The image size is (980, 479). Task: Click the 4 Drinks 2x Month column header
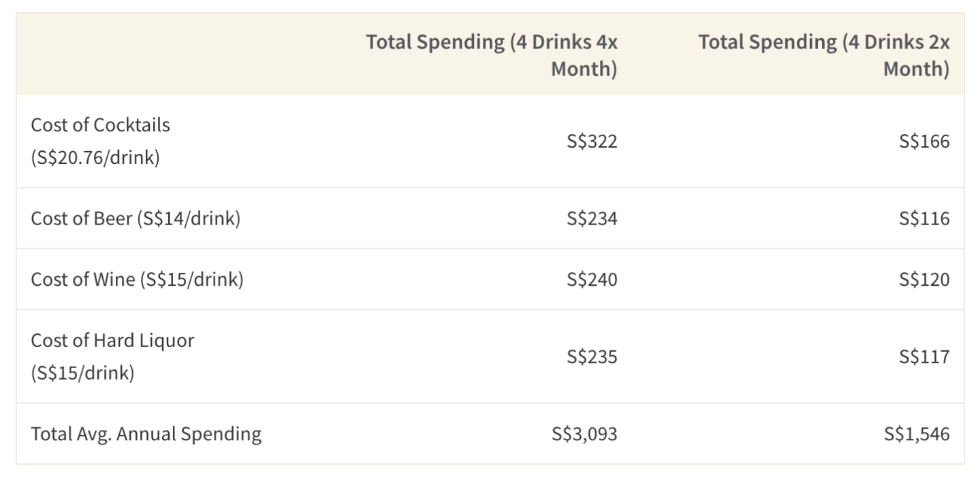coord(823,55)
